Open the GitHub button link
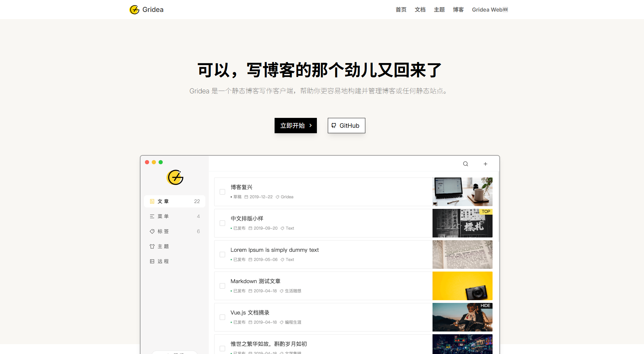Screen dimensions: 644x354 tap(346, 125)
